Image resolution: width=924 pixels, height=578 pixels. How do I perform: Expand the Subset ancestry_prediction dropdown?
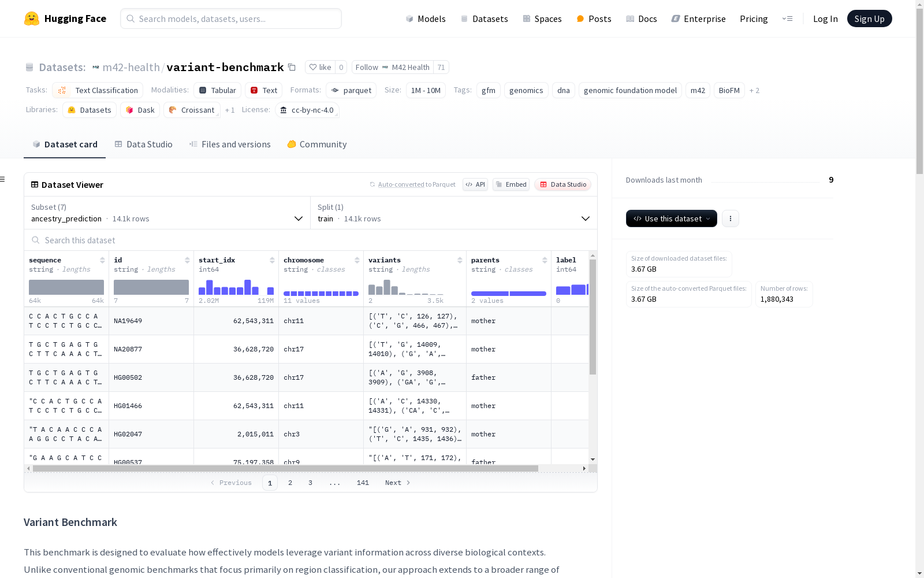pos(167,213)
